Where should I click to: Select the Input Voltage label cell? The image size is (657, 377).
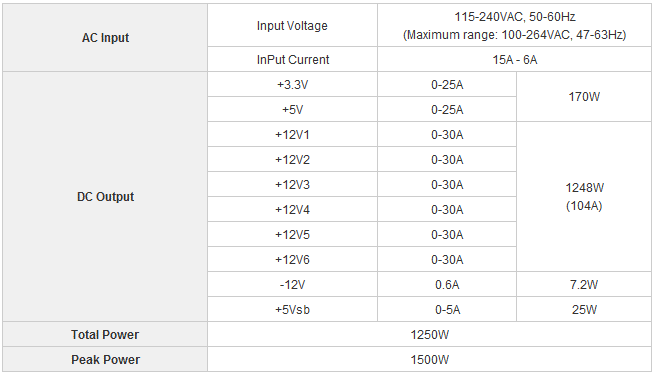pyautogui.click(x=292, y=26)
